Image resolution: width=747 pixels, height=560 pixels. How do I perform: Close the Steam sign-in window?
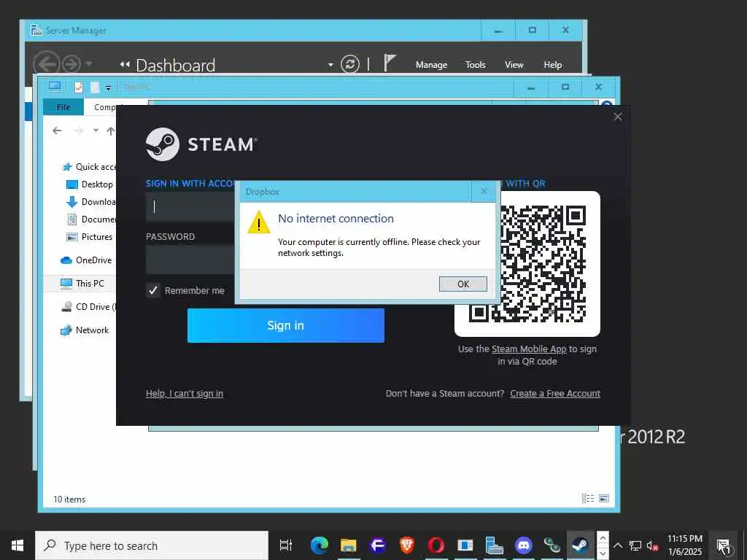tap(617, 117)
